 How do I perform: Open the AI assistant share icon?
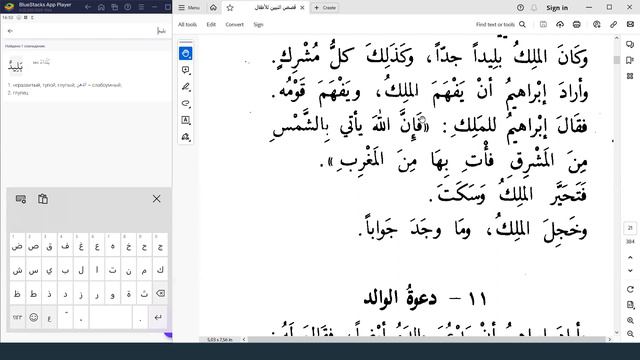click(597, 24)
